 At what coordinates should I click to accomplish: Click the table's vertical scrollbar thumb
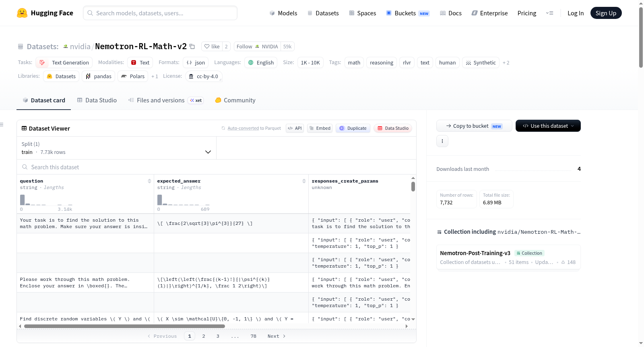coord(413,187)
